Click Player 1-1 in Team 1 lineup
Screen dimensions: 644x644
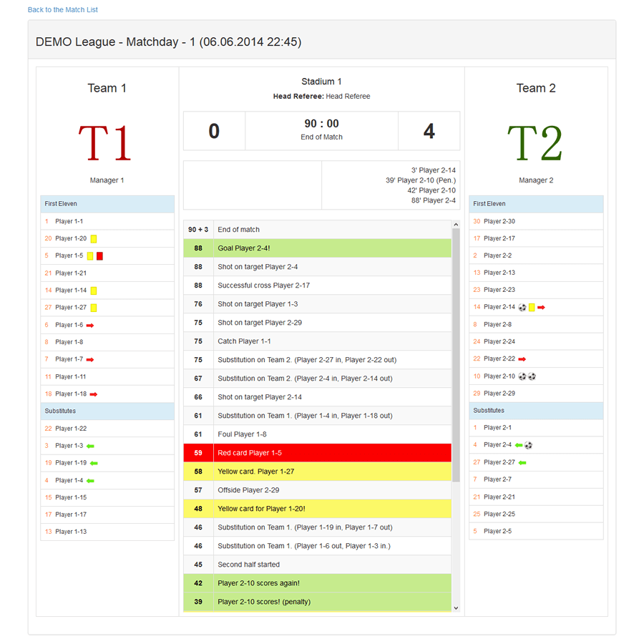click(107, 221)
